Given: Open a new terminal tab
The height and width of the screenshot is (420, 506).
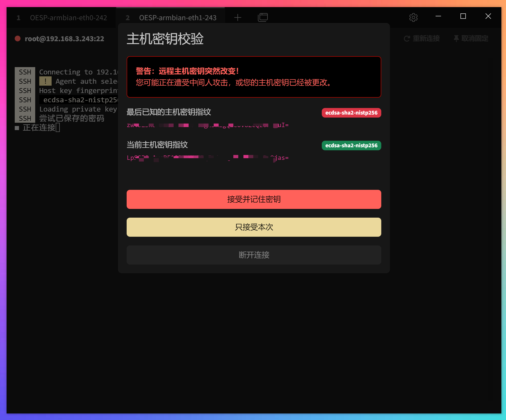Looking at the screenshot, I should 237,17.
